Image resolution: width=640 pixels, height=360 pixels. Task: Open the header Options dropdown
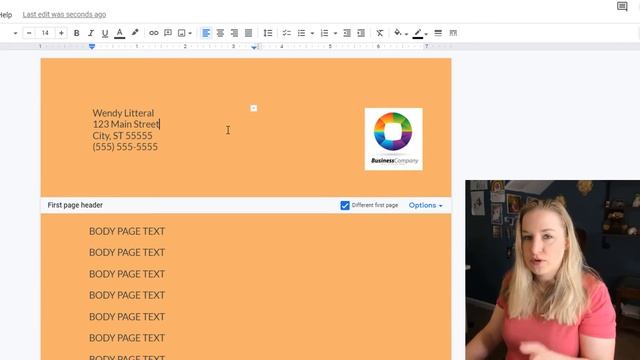click(x=425, y=205)
